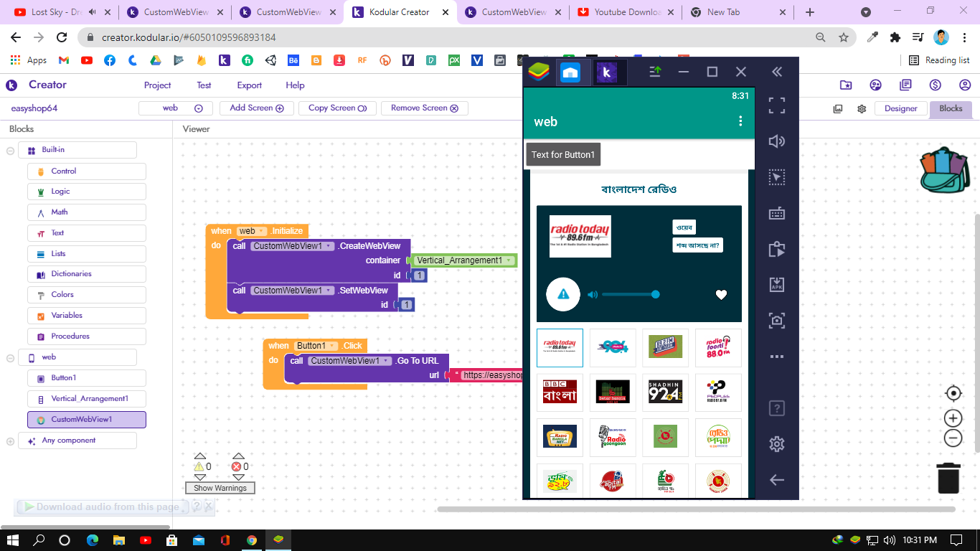
Task: Open the backpack icon in viewer
Action: [x=944, y=170]
